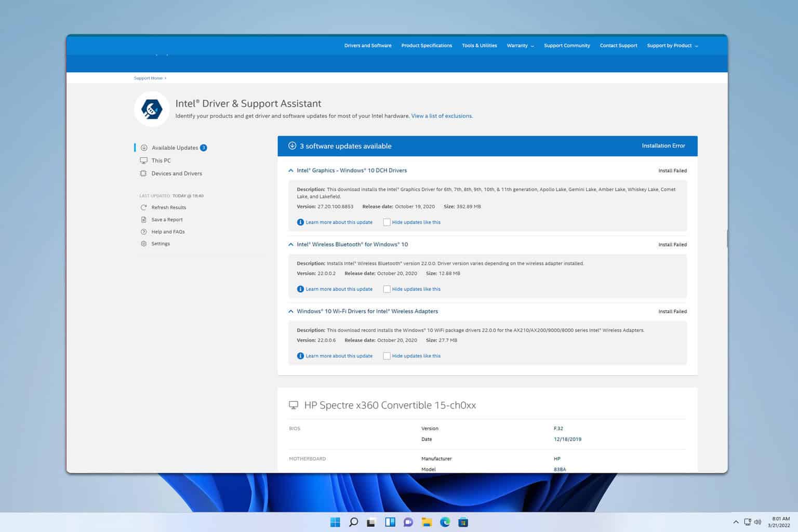Screen dimensions: 798x532
Task: Click the Settings link text in sidebar
Action: pyautogui.click(x=161, y=244)
